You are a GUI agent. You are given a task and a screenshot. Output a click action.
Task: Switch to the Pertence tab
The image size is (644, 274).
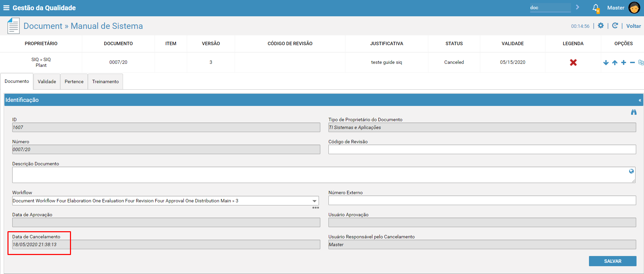[x=74, y=81]
